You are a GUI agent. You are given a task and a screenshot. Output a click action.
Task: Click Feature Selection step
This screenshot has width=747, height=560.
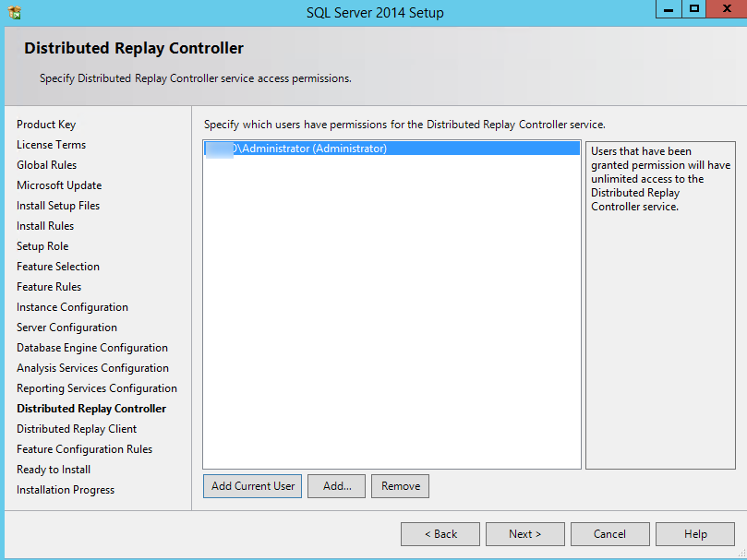pos(58,267)
